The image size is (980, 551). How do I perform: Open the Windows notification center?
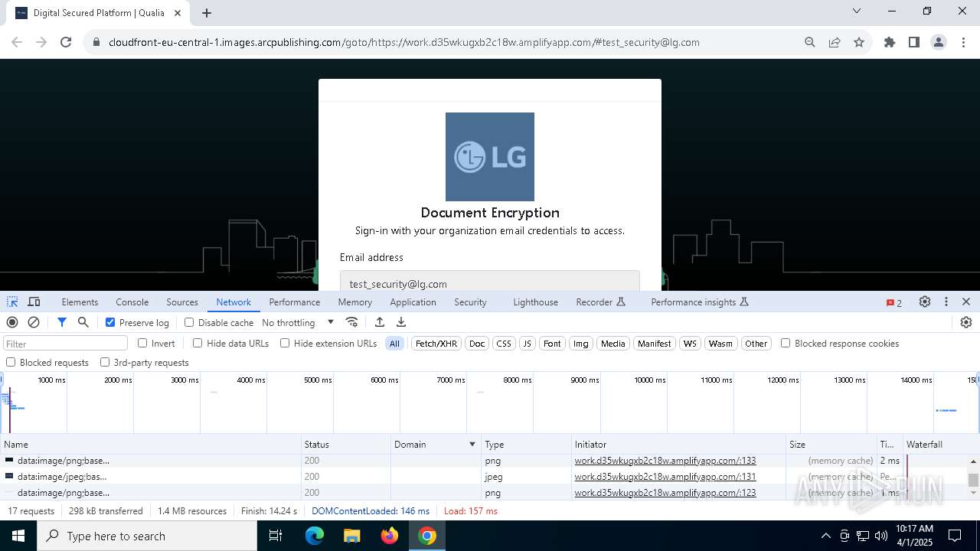[955, 536]
